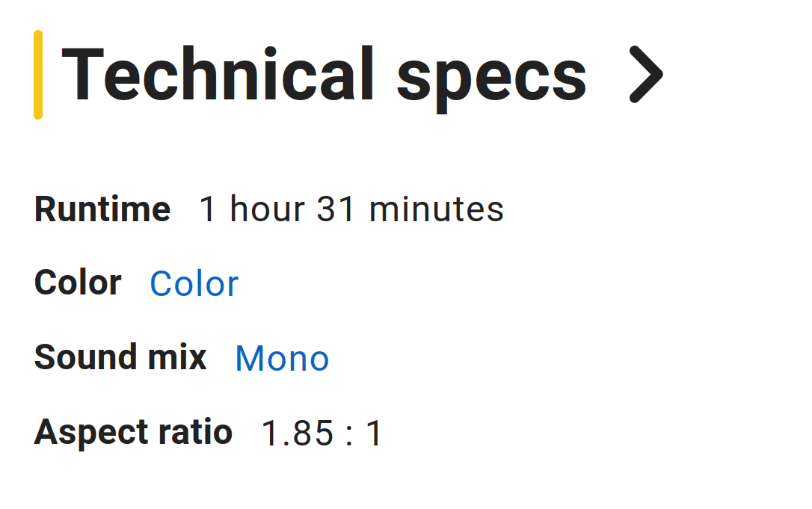Open the Mono sound mix link
This screenshot has height=509, width=812.
coord(282,358)
